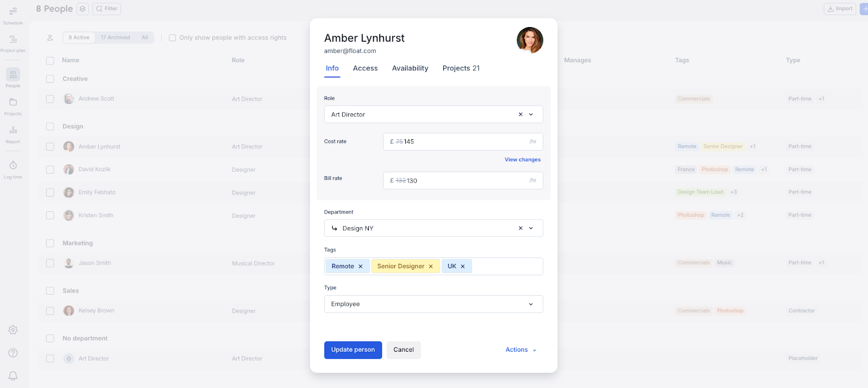The width and height of the screenshot is (868, 388).
Task: Expand the Role dropdown chevron
Action: coord(531,114)
